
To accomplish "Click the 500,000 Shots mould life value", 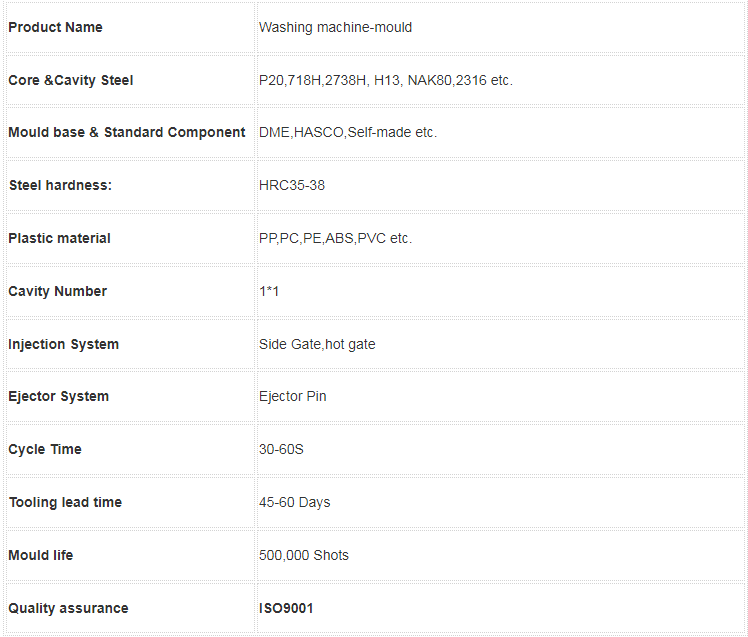I will coord(304,555).
